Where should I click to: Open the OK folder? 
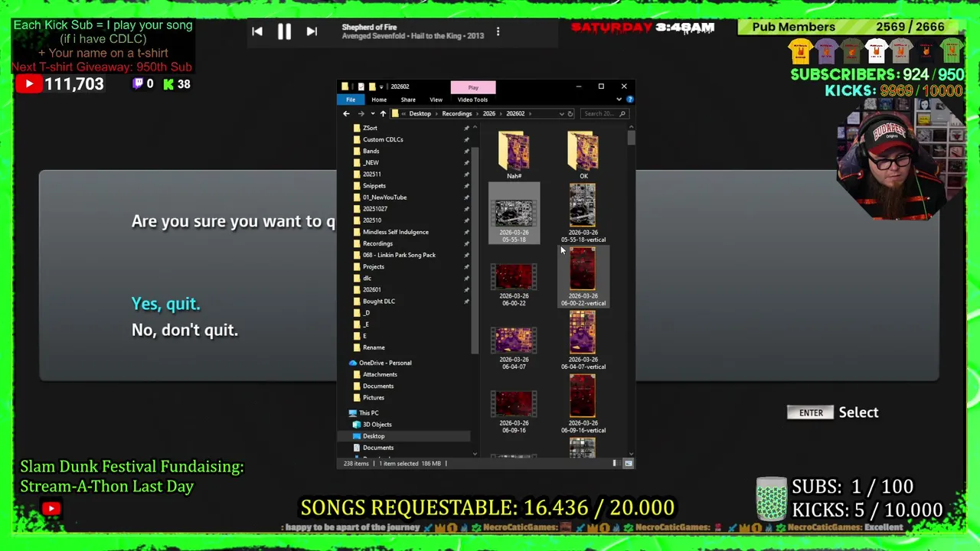(583, 155)
